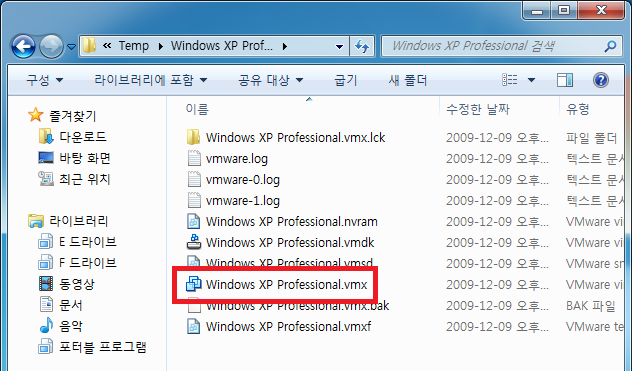632x371 pixels.
Task: Click the folder icon in address bar
Action: (x=89, y=46)
